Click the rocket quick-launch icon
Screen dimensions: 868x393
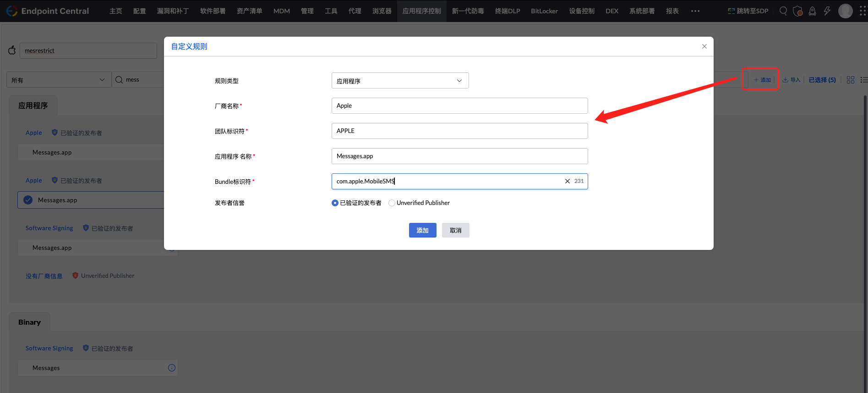click(x=812, y=11)
